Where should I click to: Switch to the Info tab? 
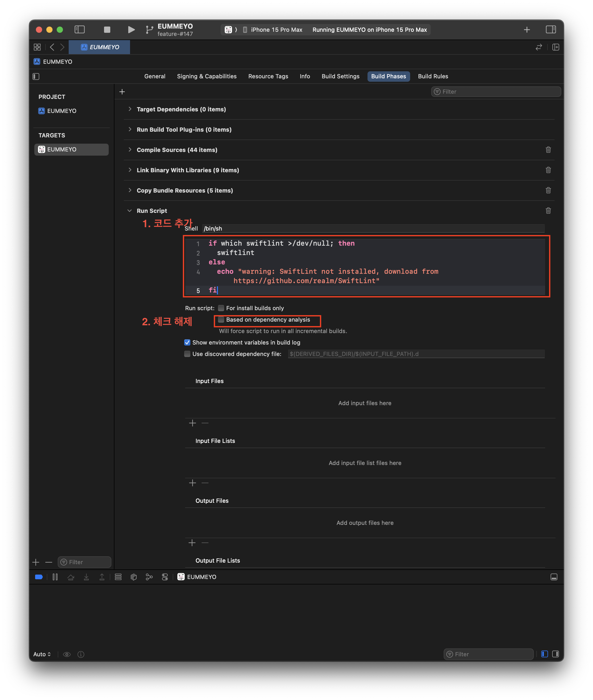click(305, 76)
